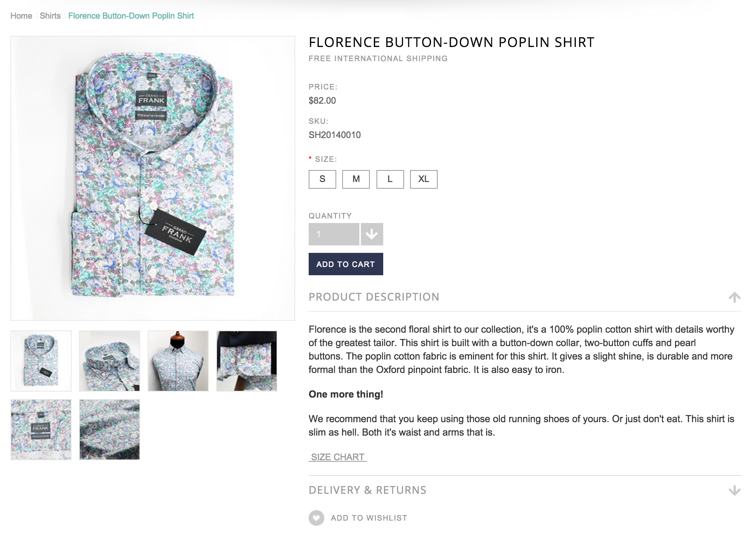
Task: Go to the Home breadcrumb
Action: pos(21,16)
